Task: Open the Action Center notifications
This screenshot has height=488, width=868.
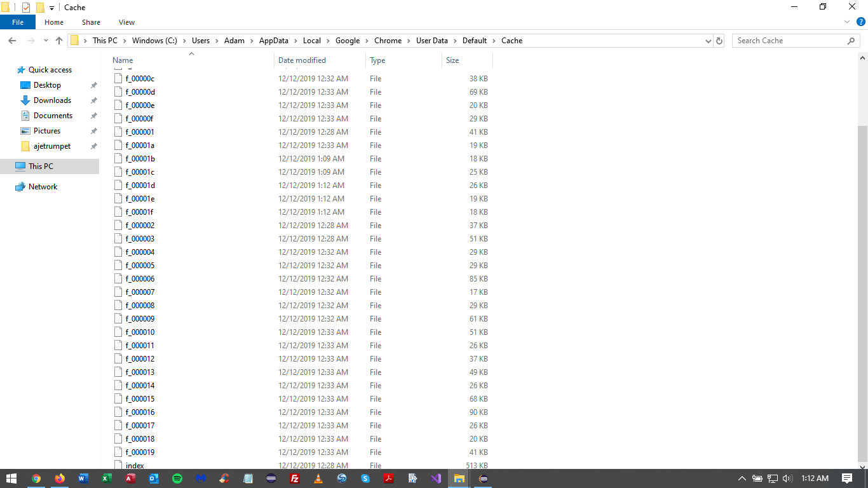Action: [847, 478]
